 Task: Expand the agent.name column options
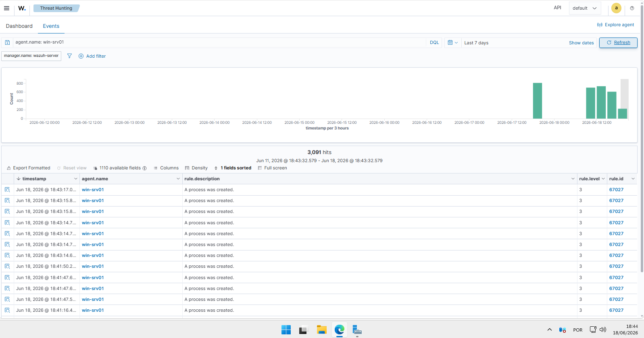178,179
